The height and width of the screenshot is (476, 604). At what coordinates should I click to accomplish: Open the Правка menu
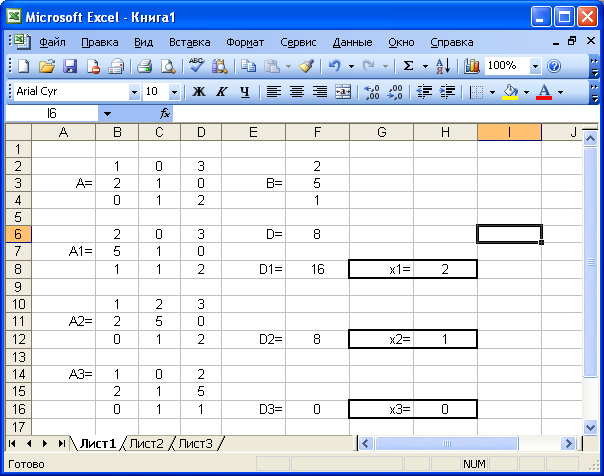[x=100, y=42]
